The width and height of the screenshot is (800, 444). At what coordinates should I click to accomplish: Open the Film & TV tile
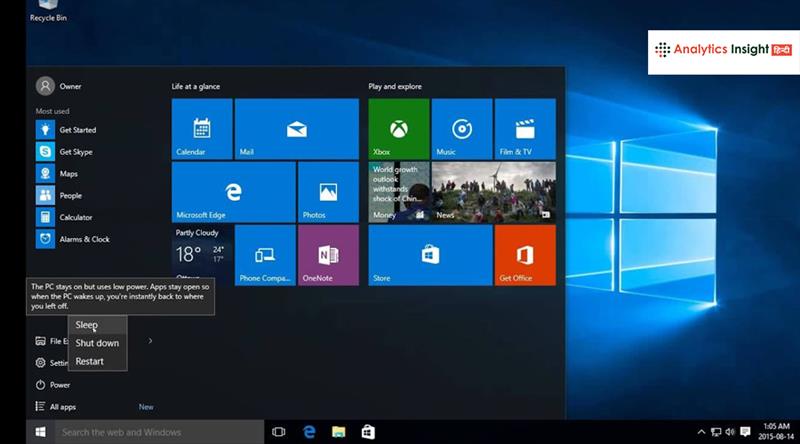pyautogui.click(x=524, y=129)
